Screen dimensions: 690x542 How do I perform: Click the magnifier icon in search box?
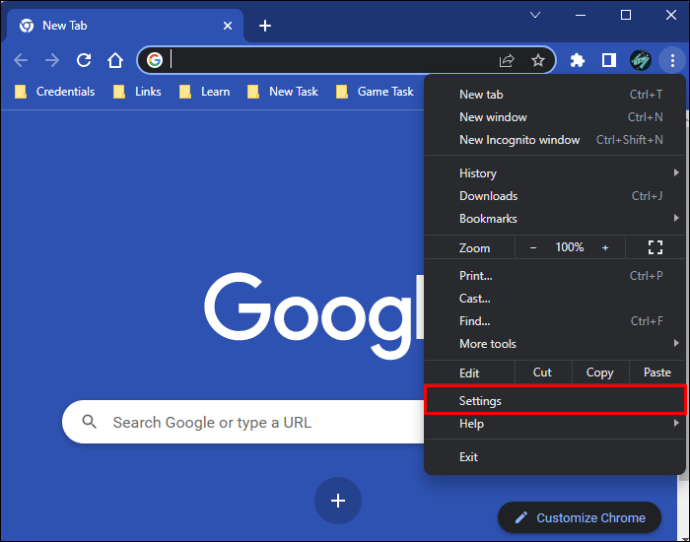(89, 421)
